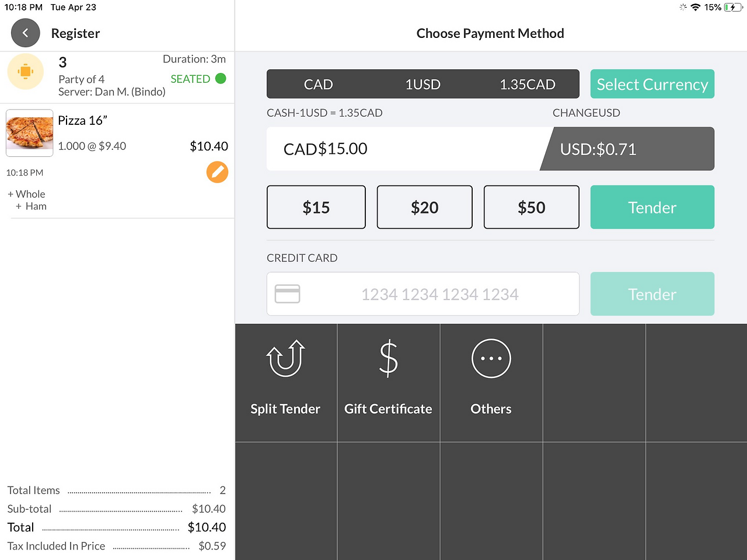Tap the USD change display
Viewport: 747px width, 560px height.
click(627, 149)
